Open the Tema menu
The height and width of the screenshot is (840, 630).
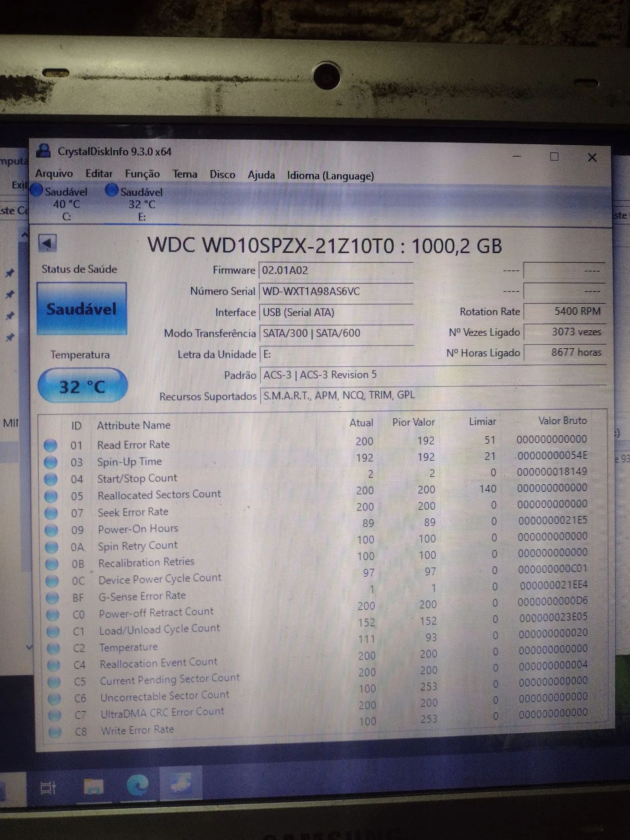pyautogui.click(x=185, y=174)
